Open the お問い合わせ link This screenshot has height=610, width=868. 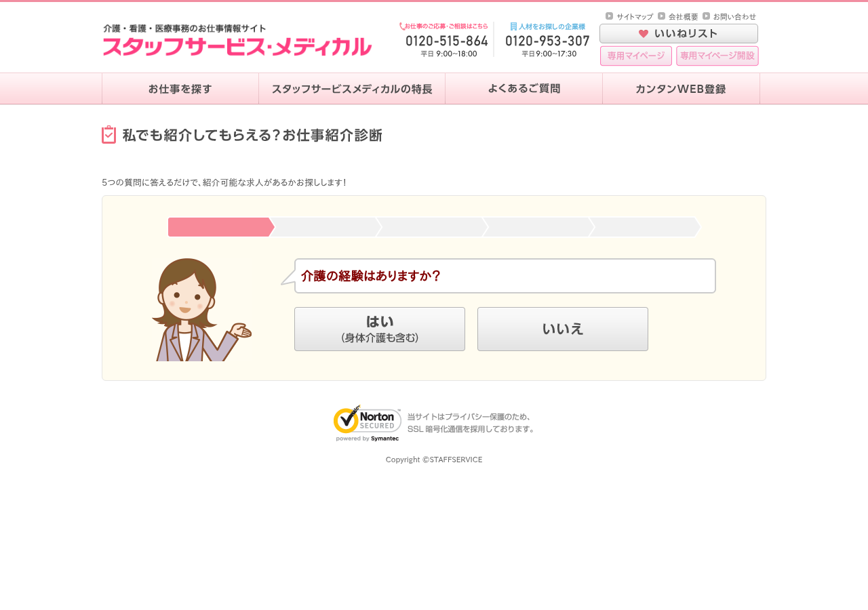pos(734,16)
